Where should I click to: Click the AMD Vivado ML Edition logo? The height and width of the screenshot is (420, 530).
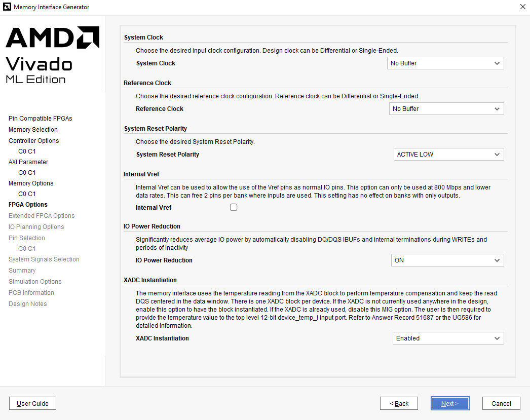(52, 55)
